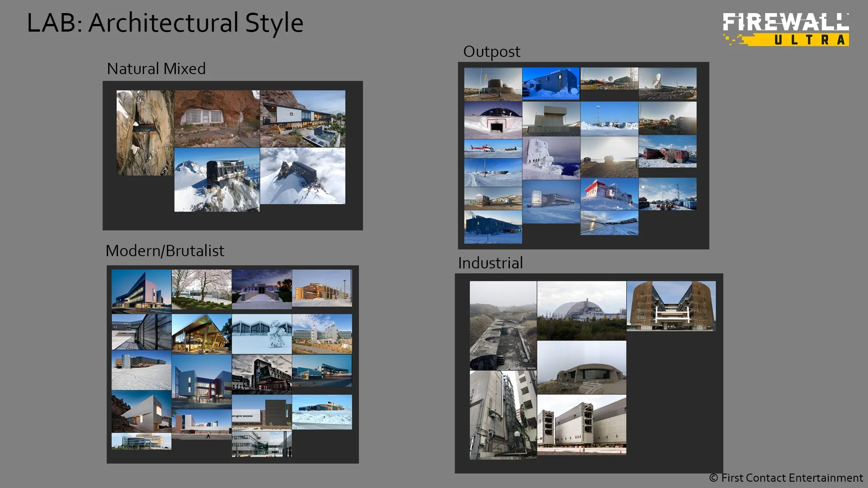Click the Modern/Brutalist heading

[x=165, y=251]
